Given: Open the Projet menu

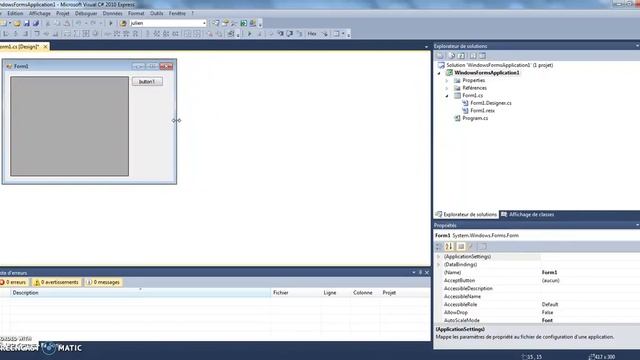Looking at the screenshot, I should (x=62, y=13).
